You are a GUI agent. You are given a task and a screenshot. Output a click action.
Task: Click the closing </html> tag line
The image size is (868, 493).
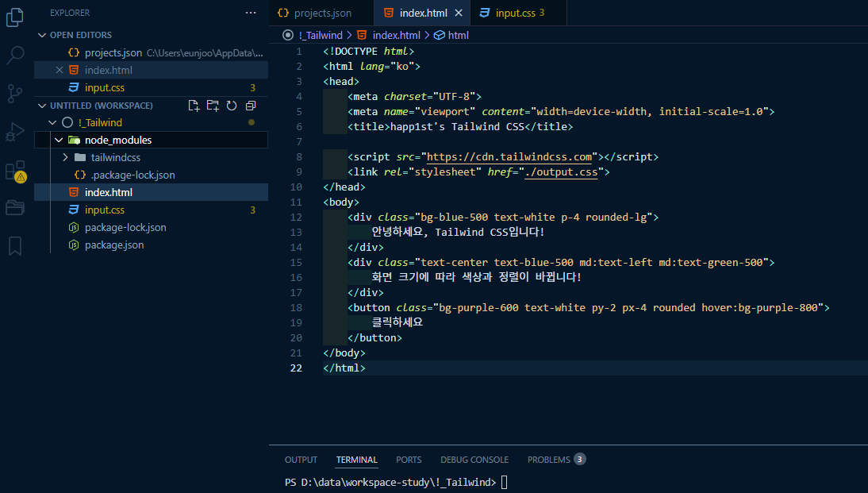point(344,368)
